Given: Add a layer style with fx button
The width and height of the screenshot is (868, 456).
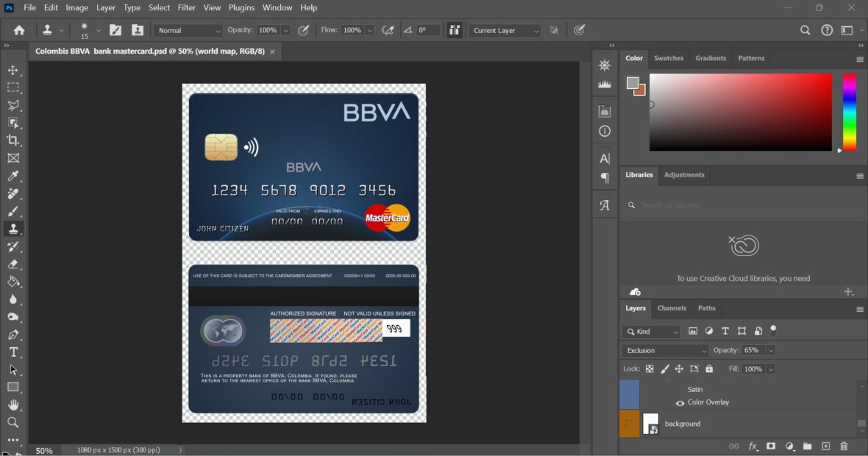Looking at the screenshot, I should [x=753, y=446].
